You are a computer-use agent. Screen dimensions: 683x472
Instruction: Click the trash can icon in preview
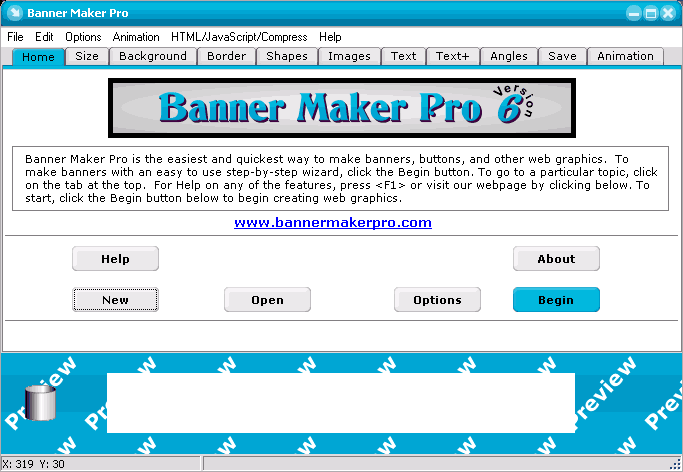(39, 402)
